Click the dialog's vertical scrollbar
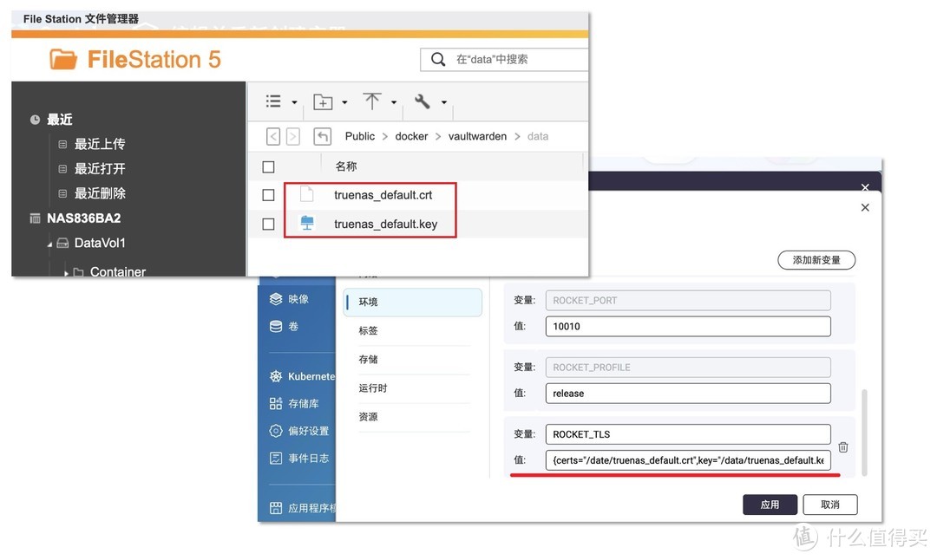Screen dimensions: 937x560 click(x=864, y=433)
